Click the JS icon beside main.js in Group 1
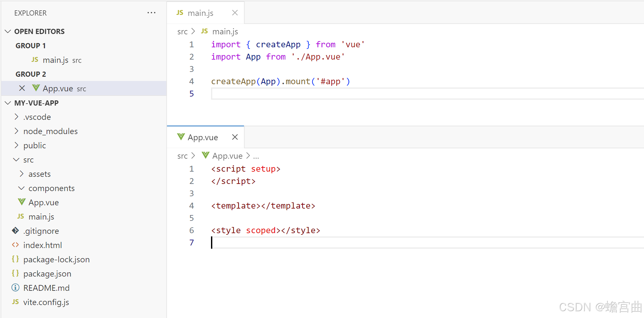Image resolution: width=644 pixels, height=318 pixels. 35,60
